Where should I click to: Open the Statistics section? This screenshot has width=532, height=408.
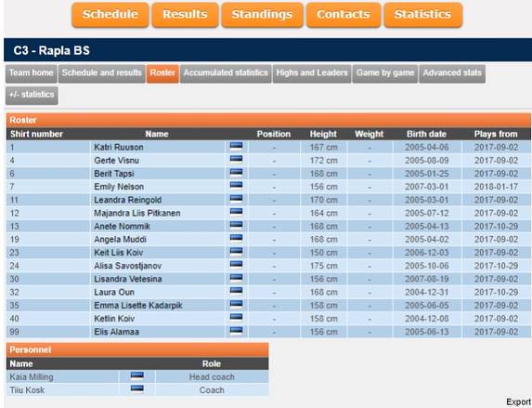pyautogui.click(x=422, y=15)
